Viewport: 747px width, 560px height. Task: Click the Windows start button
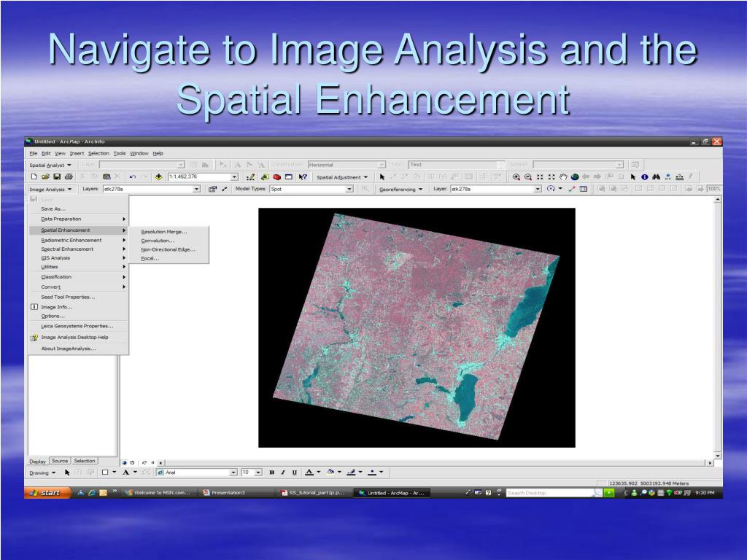(47, 493)
